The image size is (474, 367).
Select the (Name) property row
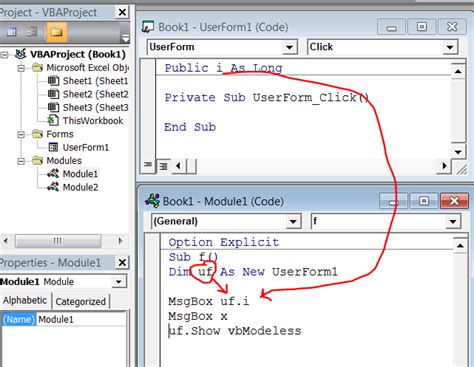[18, 320]
